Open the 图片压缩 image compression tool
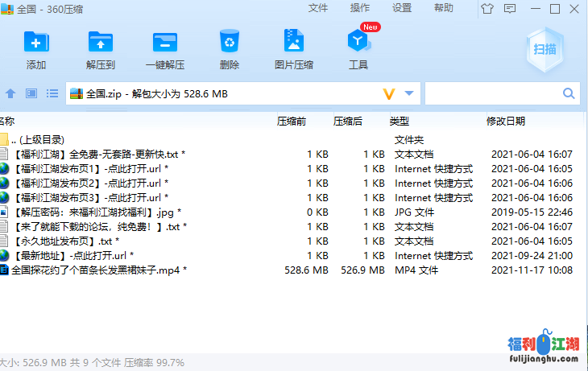588x371 pixels. tap(294, 42)
